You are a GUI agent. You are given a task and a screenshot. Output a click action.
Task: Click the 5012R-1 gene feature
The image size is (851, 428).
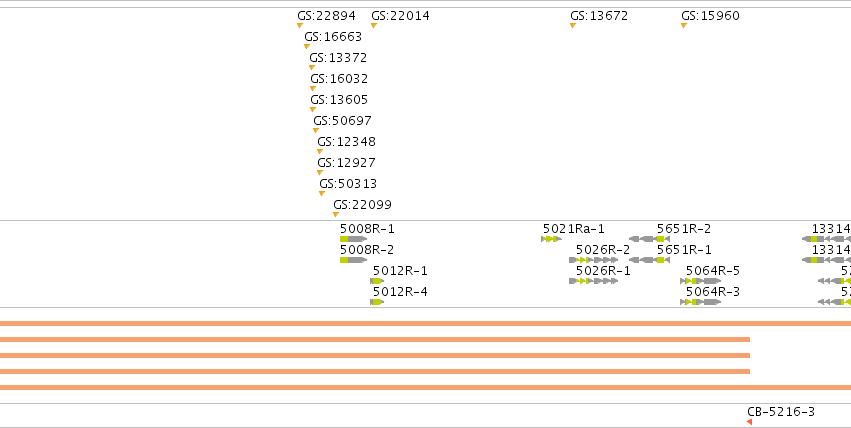(377, 281)
